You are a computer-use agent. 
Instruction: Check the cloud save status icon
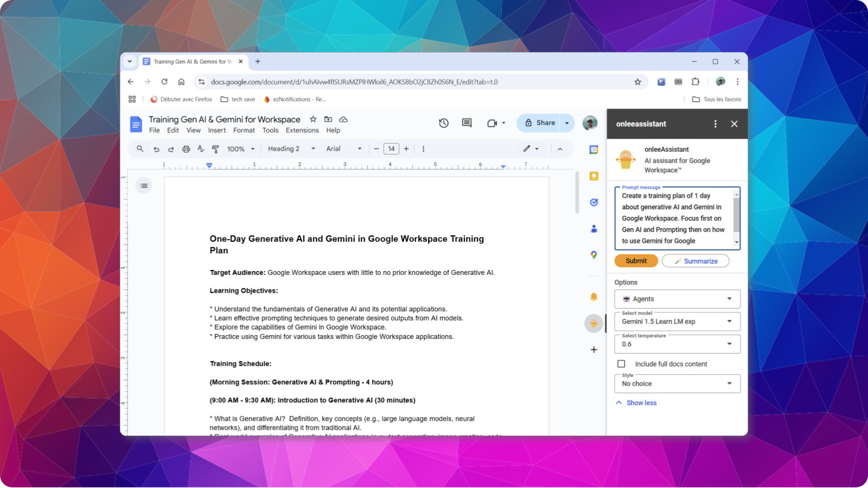(x=343, y=119)
